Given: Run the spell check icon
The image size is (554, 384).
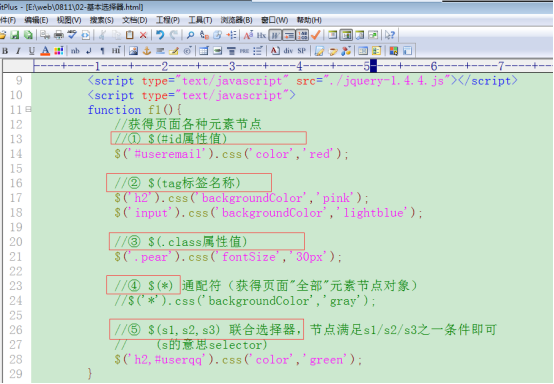Looking at the screenshot, I should tap(72, 35).
